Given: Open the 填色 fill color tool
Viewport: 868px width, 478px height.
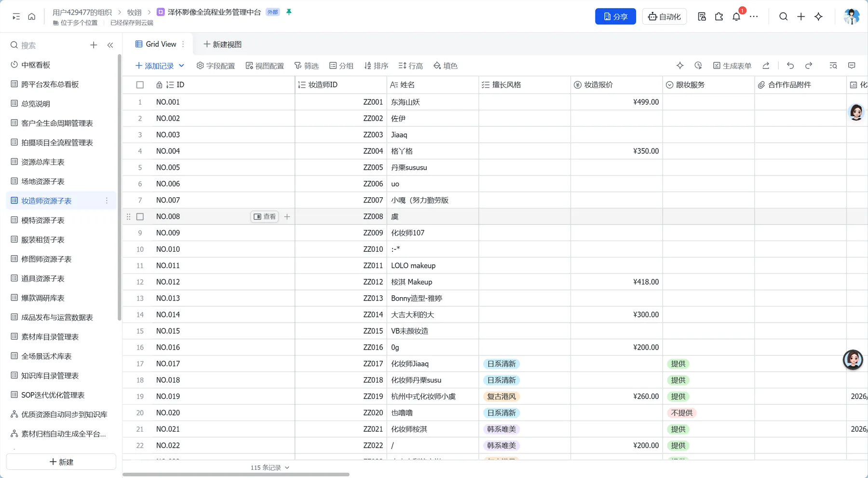Looking at the screenshot, I should (x=446, y=66).
